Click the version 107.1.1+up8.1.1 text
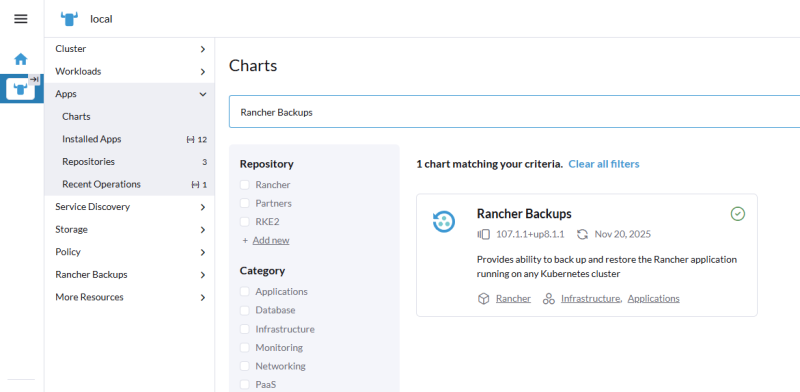 530,234
